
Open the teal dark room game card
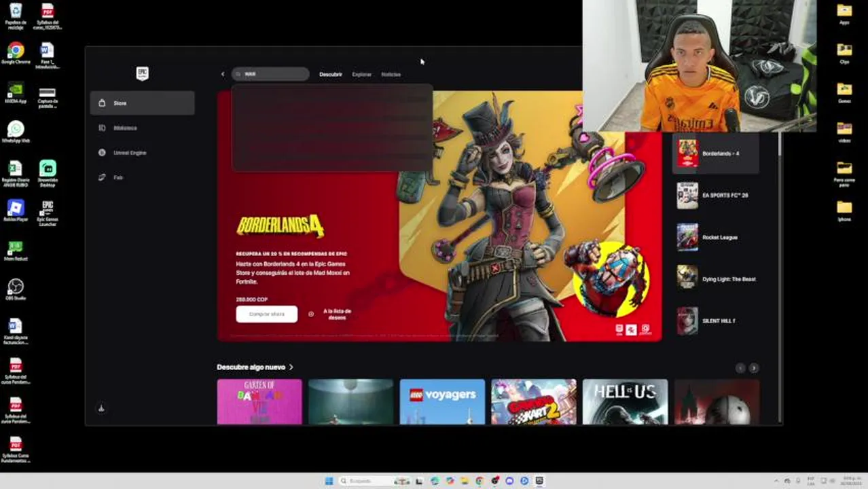350,401
